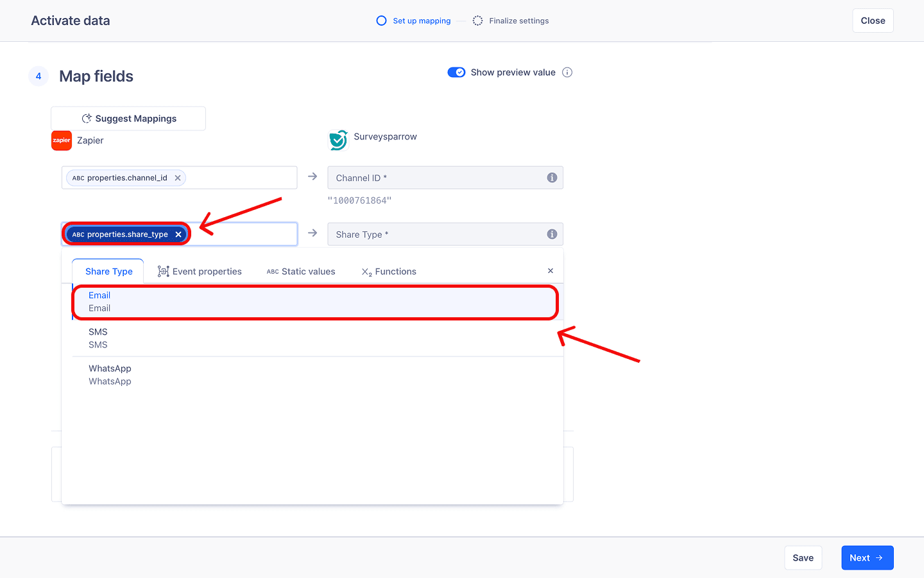Viewport: 924px width, 578px height.
Task: Click info icon next to Show preview value
Action: [x=567, y=73]
